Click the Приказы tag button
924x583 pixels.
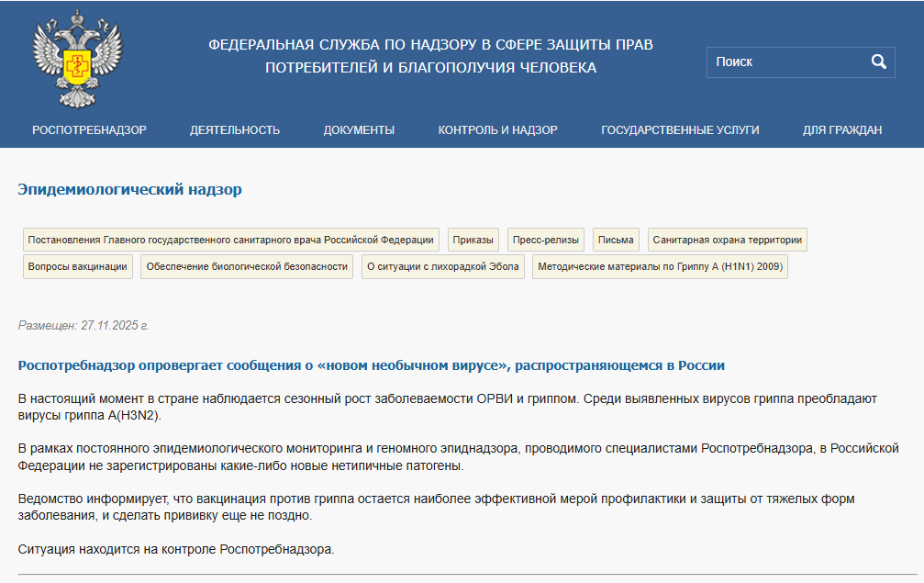pyautogui.click(x=473, y=241)
